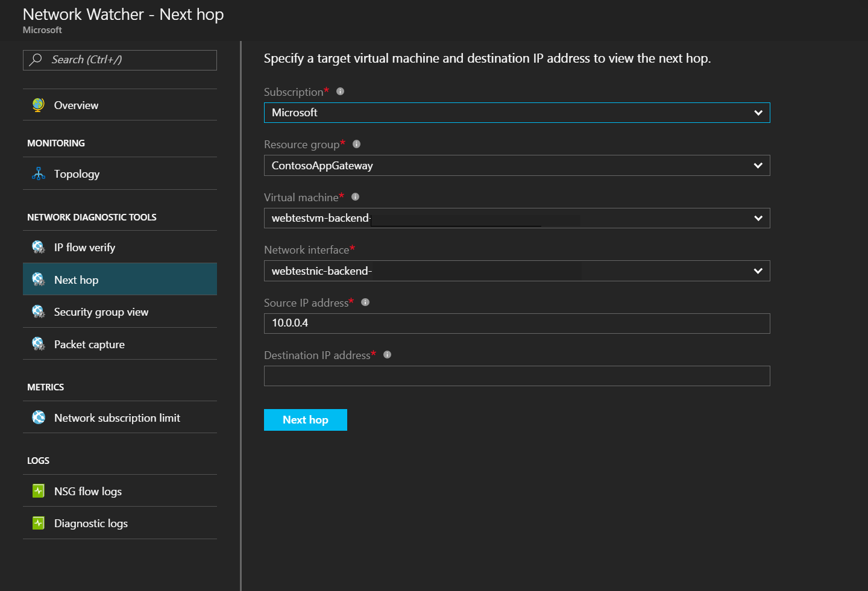Image resolution: width=868 pixels, height=591 pixels.
Task: Click the IP flow verify icon
Action: (x=39, y=247)
